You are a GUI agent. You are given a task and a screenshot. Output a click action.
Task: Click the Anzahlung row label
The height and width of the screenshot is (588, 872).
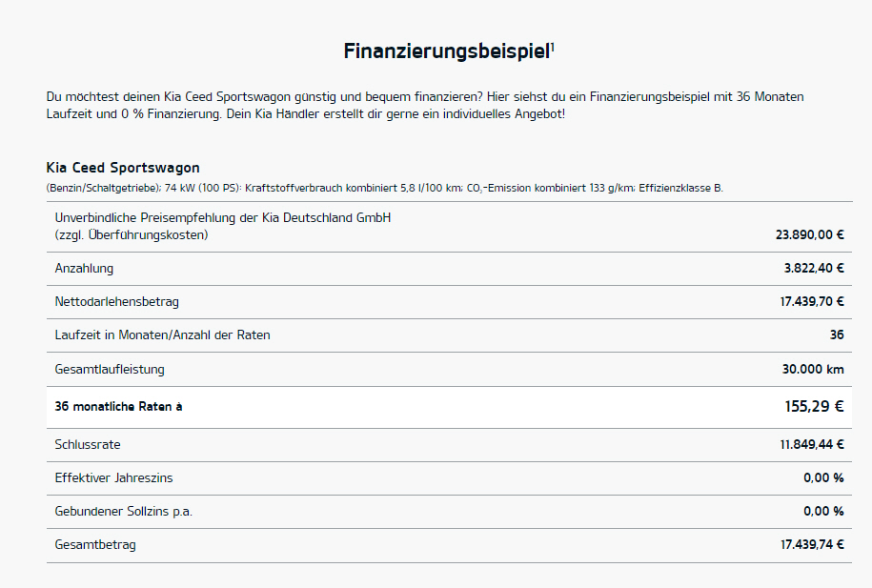[x=84, y=269]
